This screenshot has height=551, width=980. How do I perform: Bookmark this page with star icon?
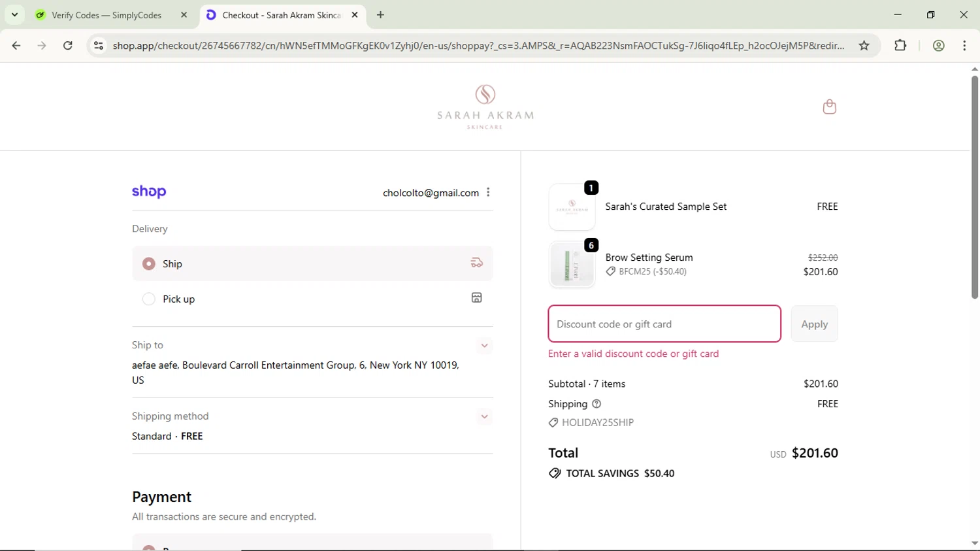[x=864, y=45]
